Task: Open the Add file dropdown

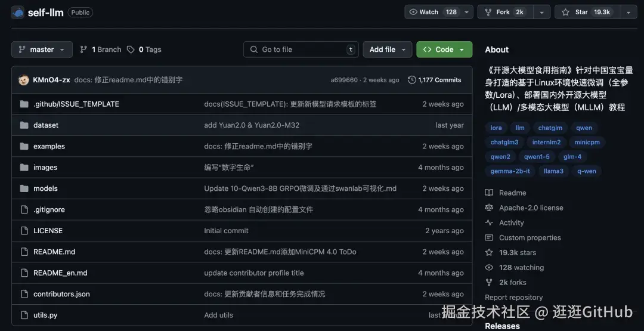Action: tap(388, 50)
